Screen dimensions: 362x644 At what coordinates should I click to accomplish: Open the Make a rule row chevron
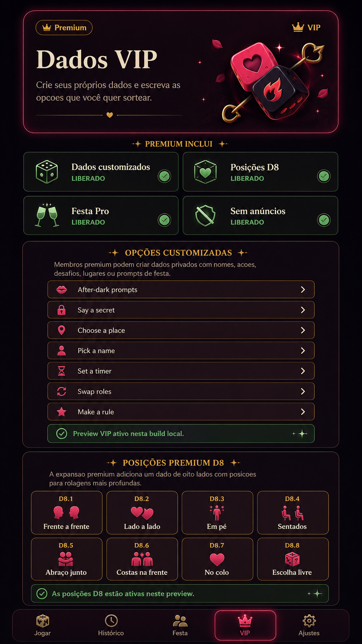coord(303,412)
